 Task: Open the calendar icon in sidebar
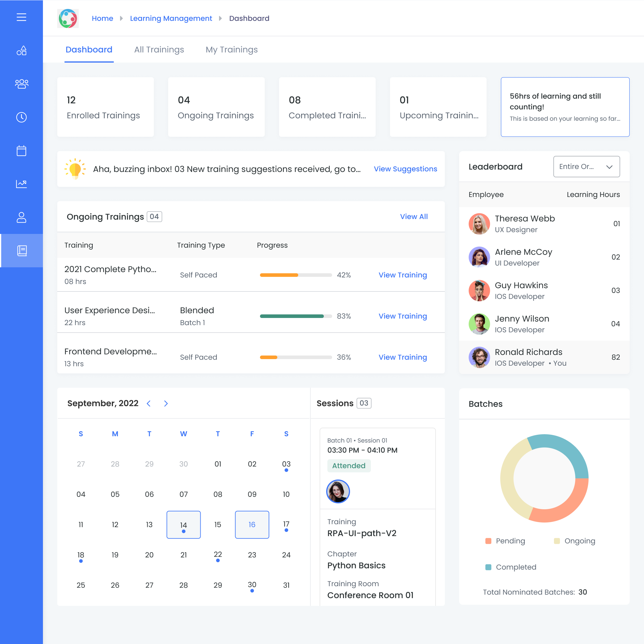(x=21, y=151)
